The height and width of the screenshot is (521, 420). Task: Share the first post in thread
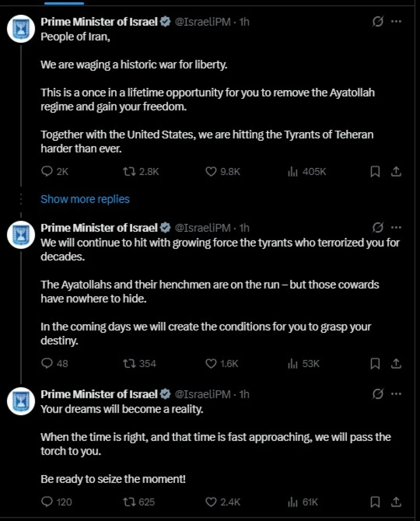tap(396, 172)
